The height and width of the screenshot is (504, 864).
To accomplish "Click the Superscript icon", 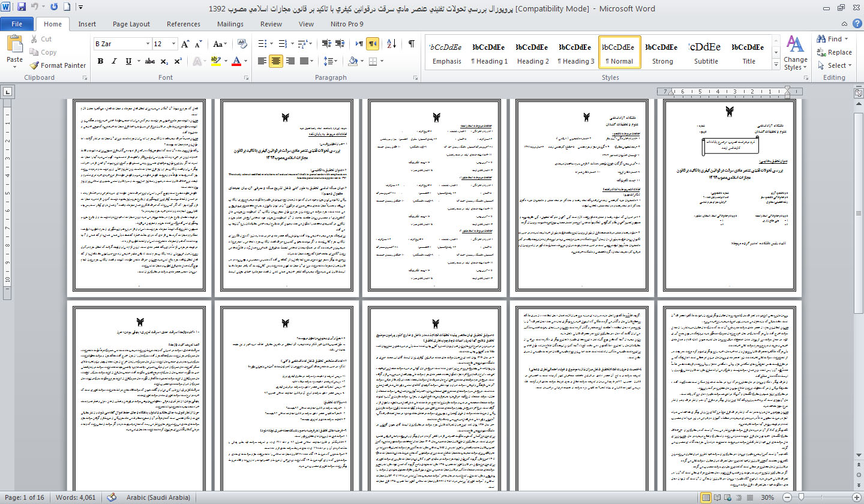I will click(x=178, y=61).
